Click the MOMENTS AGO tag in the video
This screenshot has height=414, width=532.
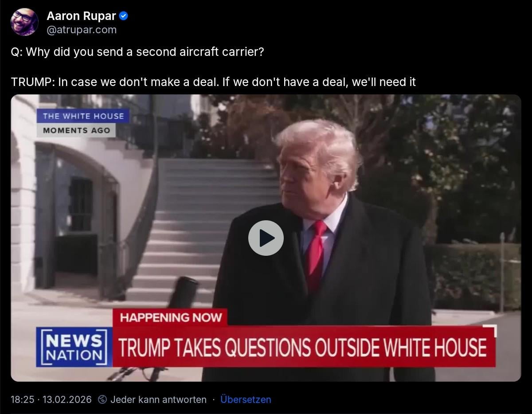76,130
